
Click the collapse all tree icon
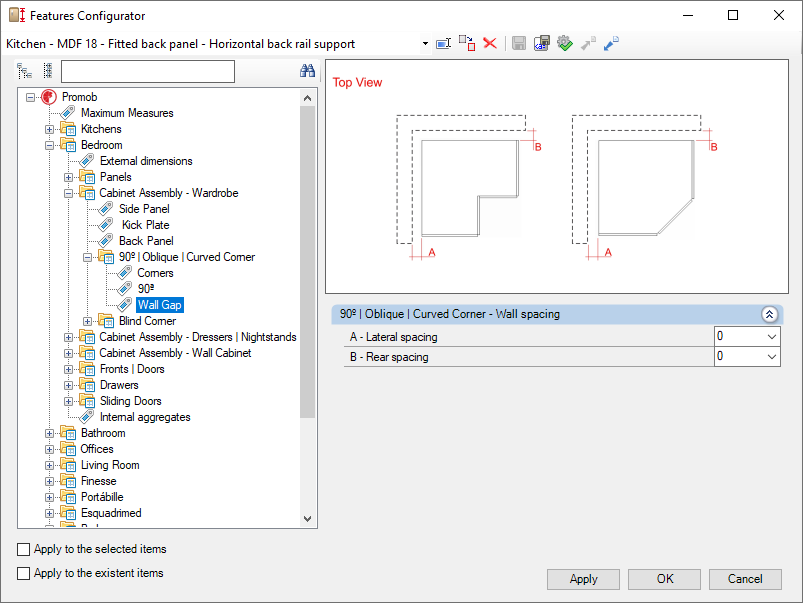tap(47, 71)
